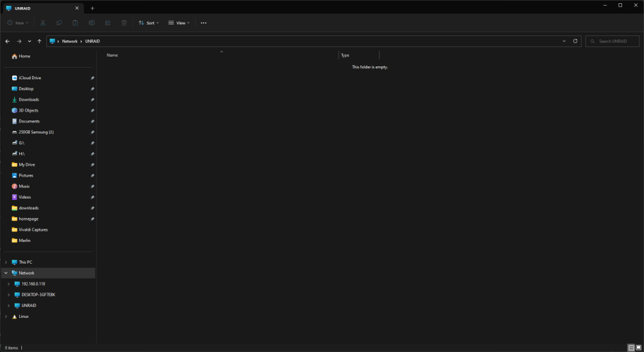Open the View dropdown menu
Viewport: 644px width, 352px height.
point(179,23)
